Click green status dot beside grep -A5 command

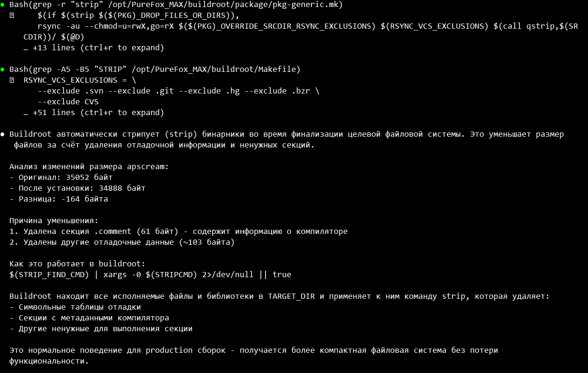(x=2, y=70)
